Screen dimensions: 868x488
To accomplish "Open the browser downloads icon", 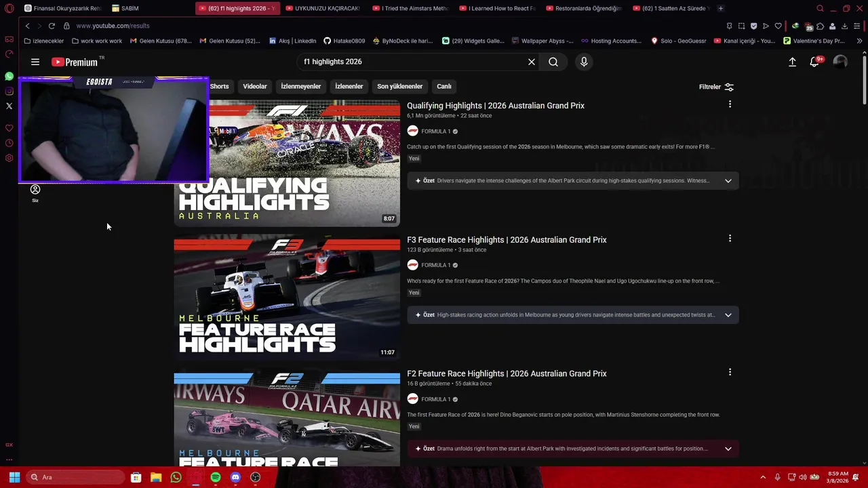I will (x=844, y=26).
